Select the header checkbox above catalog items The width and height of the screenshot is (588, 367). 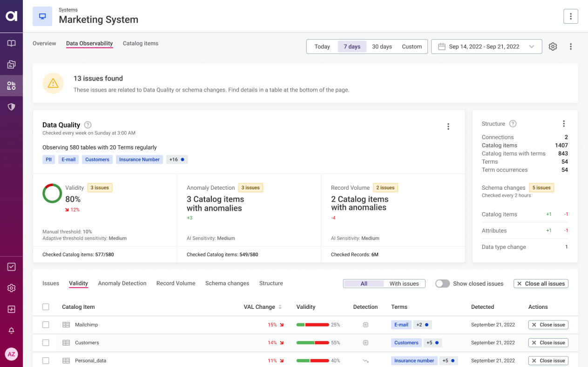point(45,307)
